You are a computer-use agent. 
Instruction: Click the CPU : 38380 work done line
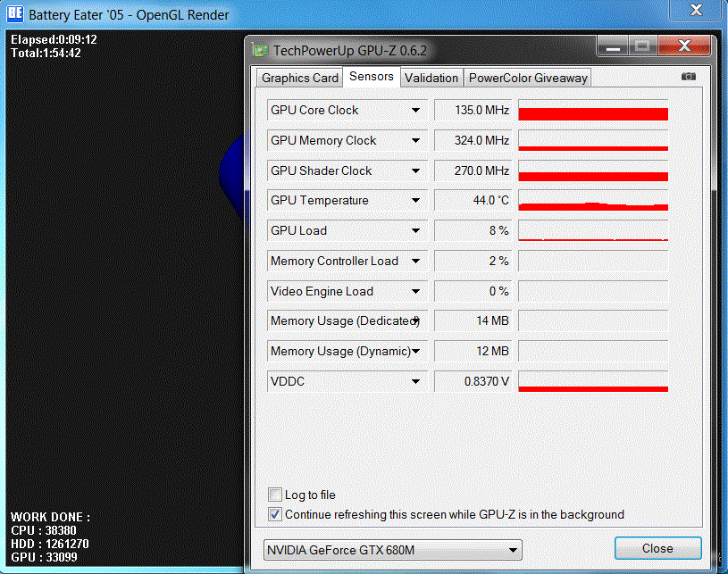[43, 530]
